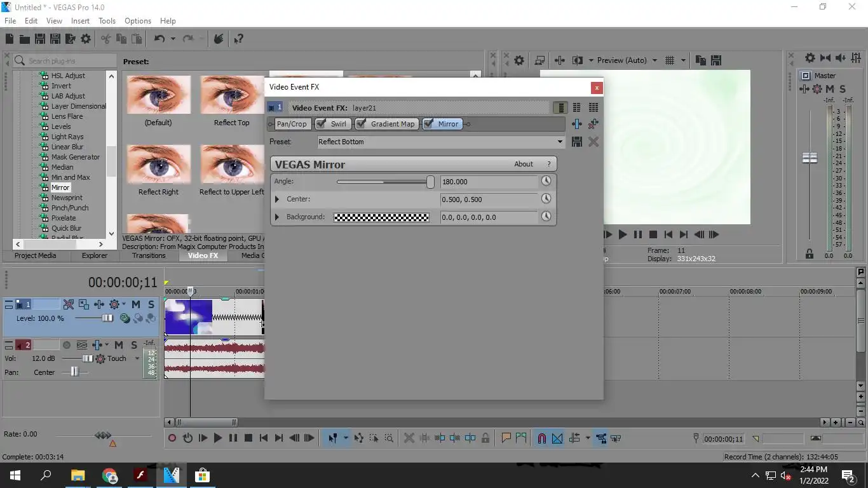Viewport: 868px width, 488px height.
Task: Switch to the Project Media tab
Action: click(36, 255)
